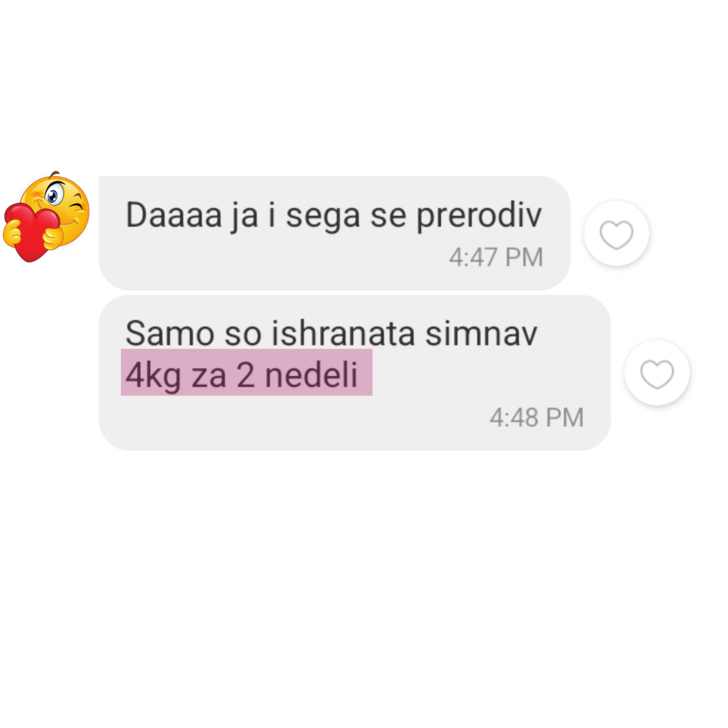Click the word "prerodiv"
Viewport: 728px width, 728px height.
pyautogui.click(x=479, y=216)
